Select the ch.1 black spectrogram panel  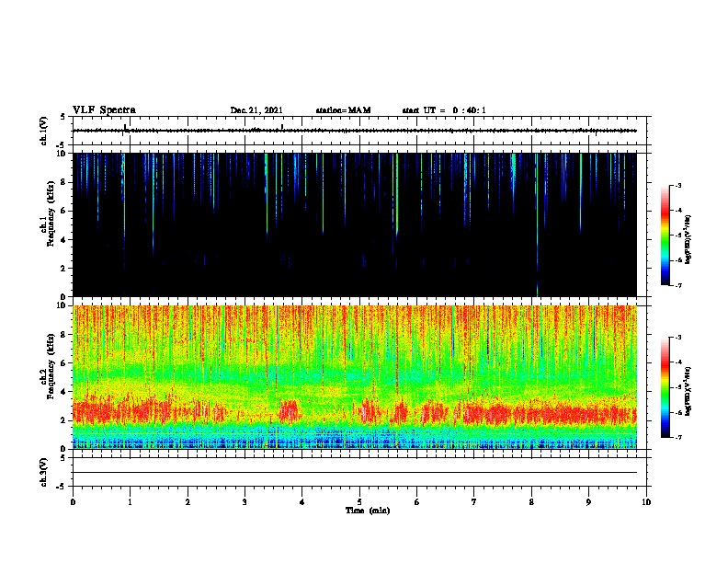click(355, 224)
